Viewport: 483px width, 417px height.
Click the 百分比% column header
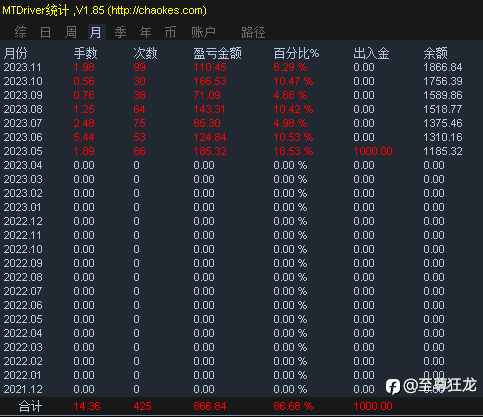point(296,53)
